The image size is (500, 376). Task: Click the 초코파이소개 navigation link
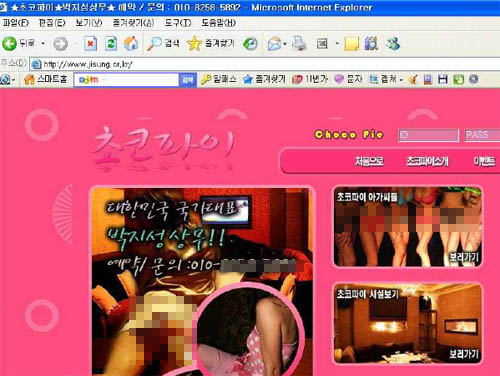[427, 162]
